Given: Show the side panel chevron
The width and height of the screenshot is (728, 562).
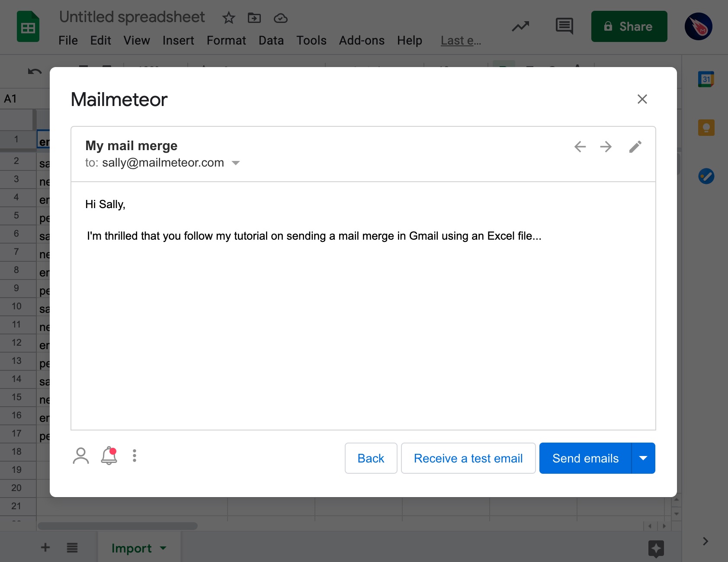Looking at the screenshot, I should [706, 541].
